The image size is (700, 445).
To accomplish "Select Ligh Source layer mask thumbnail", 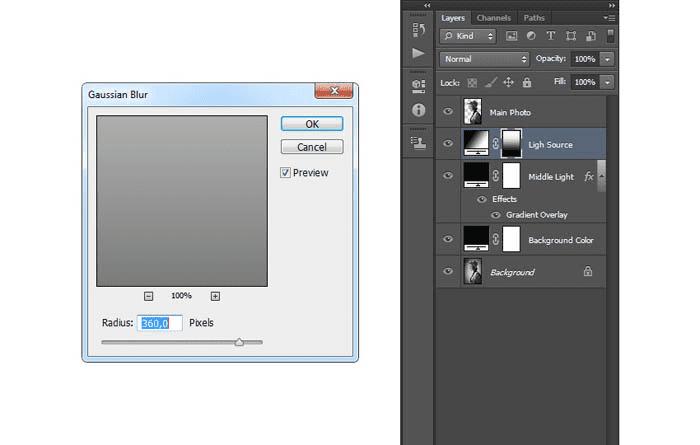I will pos(512,143).
